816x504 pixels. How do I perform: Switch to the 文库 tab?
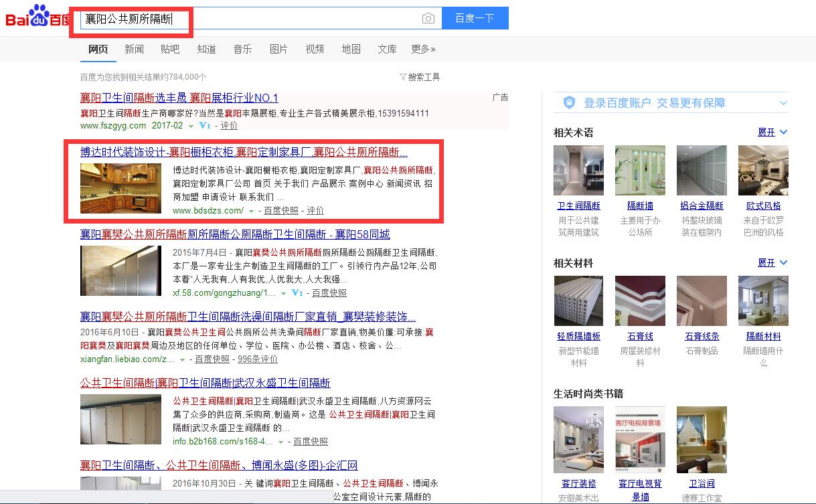(387, 49)
